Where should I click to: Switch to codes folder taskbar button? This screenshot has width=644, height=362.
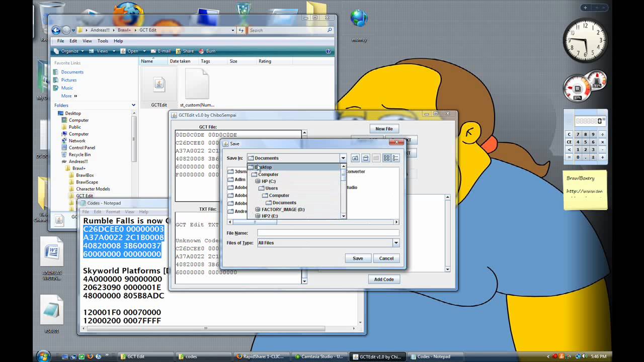tap(204, 356)
